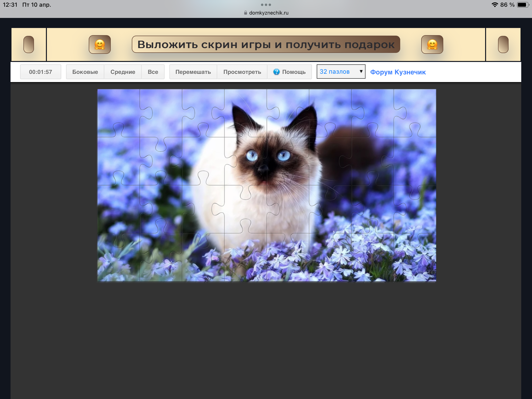Open the 32 пазлов piece count dropdown
The height and width of the screenshot is (399, 532).
pos(337,72)
